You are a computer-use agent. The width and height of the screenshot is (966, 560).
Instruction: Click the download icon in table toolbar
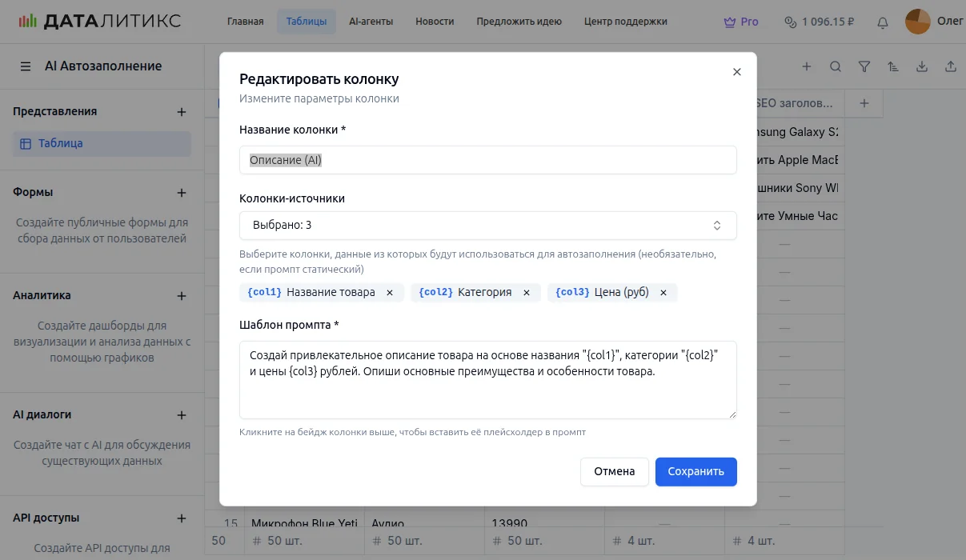[x=922, y=67]
